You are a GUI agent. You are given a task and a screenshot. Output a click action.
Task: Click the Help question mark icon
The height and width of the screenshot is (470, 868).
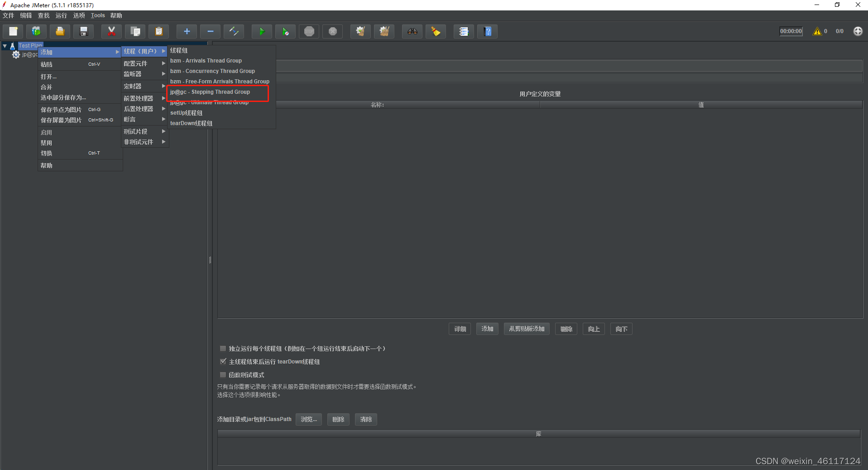(487, 31)
